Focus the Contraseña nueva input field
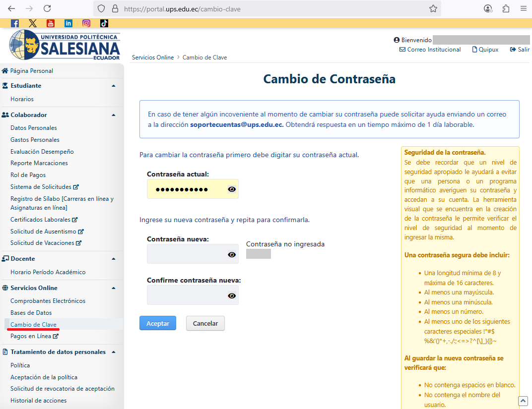Screen dimensions: 532x409 186,254
